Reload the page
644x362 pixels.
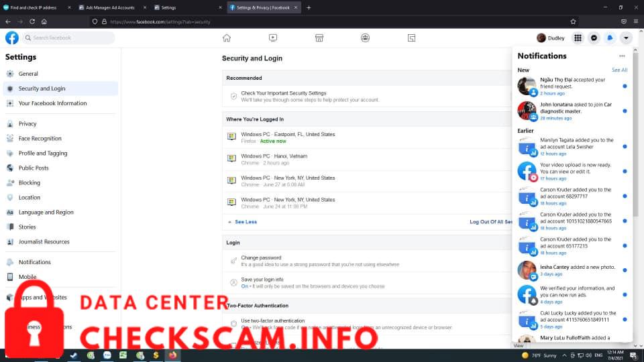coord(32,21)
